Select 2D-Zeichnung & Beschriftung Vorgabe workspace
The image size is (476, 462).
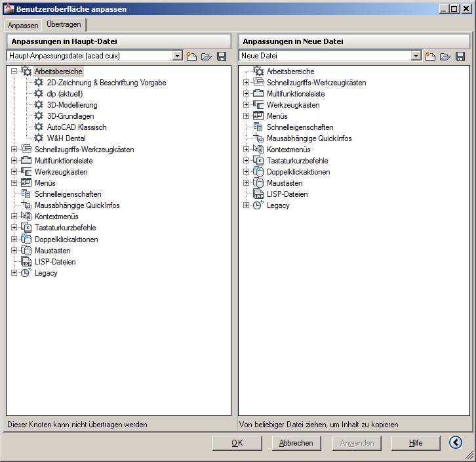pos(107,83)
